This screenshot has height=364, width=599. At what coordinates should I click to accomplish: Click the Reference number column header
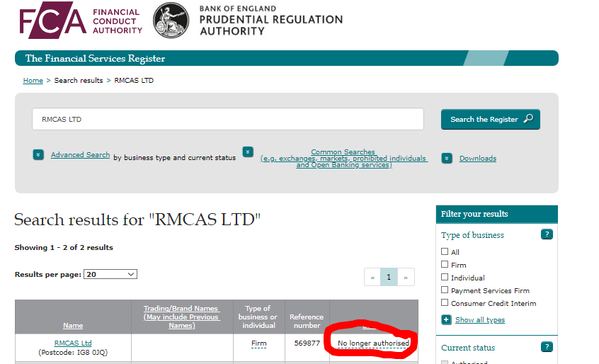click(307, 321)
